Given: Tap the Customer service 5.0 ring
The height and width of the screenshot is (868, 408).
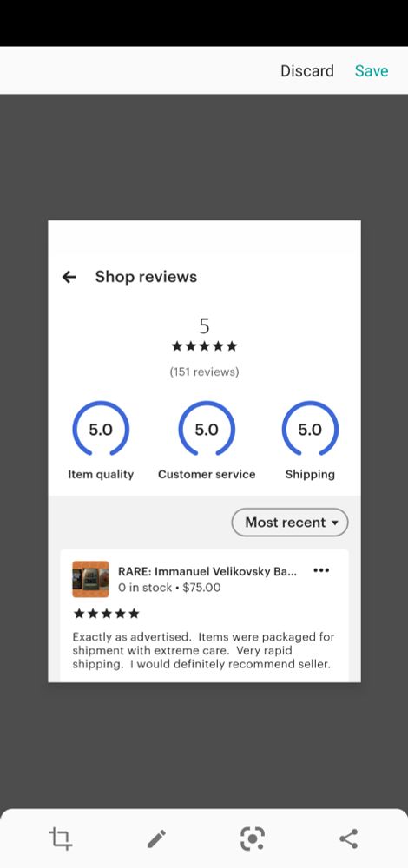Looking at the screenshot, I should click(207, 429).
